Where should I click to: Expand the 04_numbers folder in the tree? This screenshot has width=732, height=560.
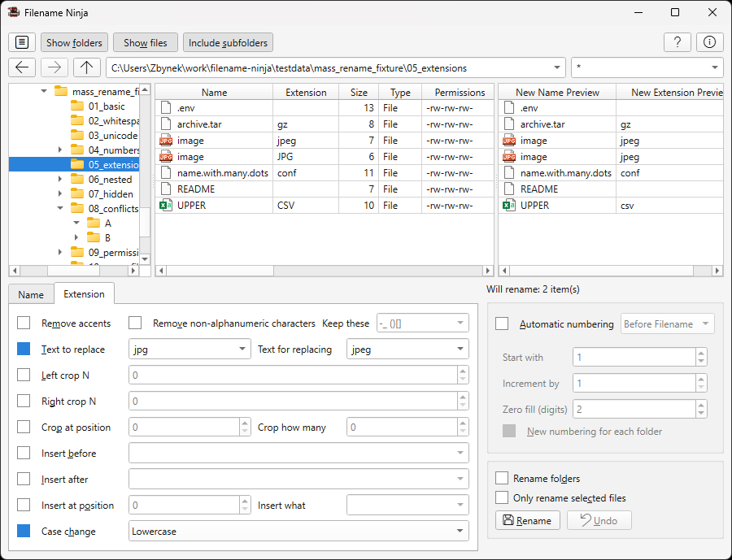pos(59,150)
